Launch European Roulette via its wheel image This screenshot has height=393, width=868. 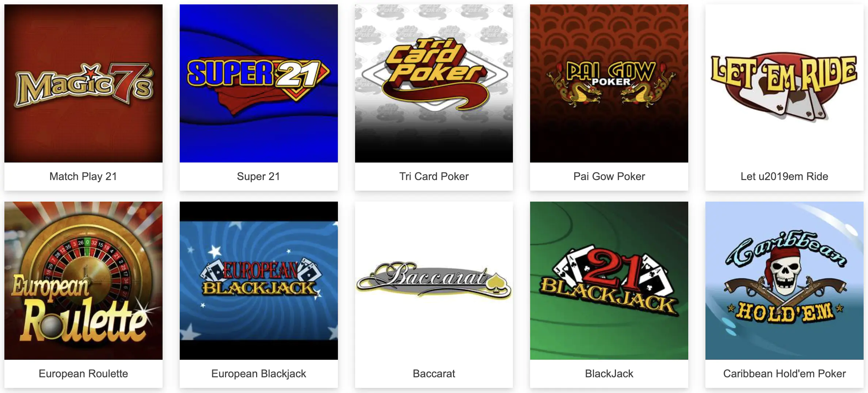83,281
